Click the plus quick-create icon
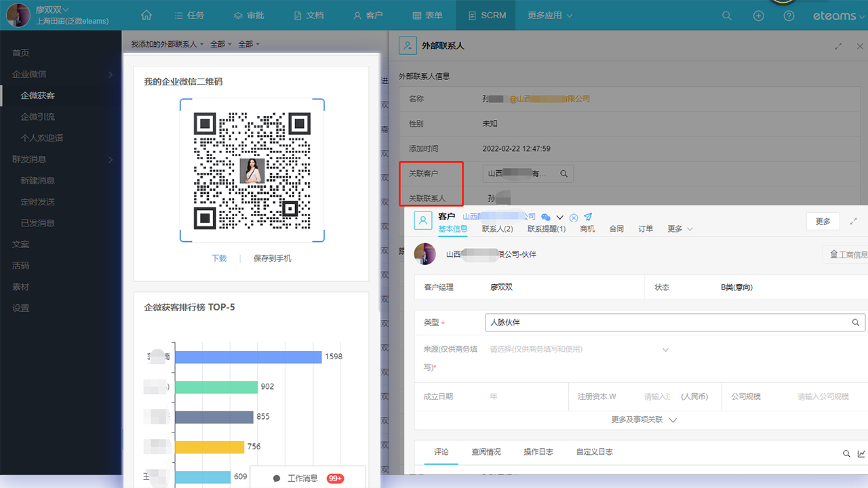The width and height of the screenshot is (868, 488). pos(758,15)
